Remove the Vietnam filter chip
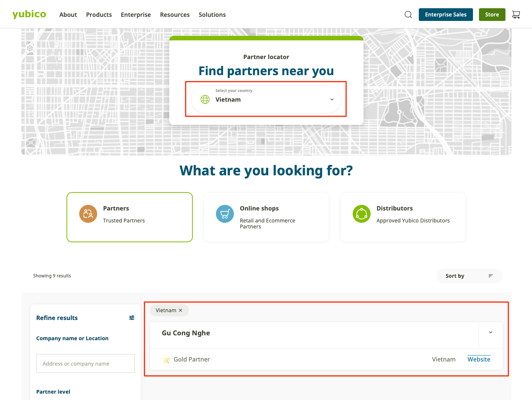The image size is (532, 400). coord(180,310)
